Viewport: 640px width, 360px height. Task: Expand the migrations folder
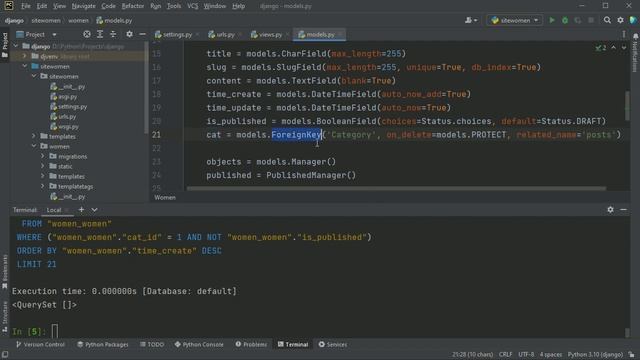click(x=42, y=156)
